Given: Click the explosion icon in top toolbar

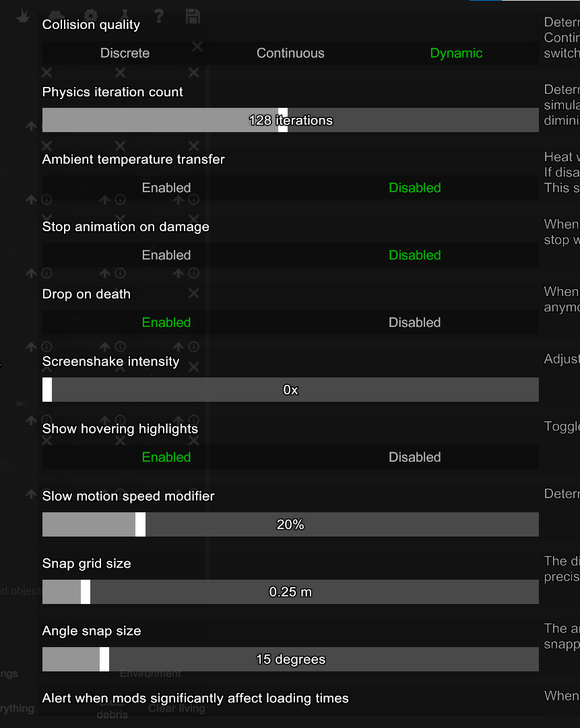Looking at the screenshot, I should tap(24, 15).
